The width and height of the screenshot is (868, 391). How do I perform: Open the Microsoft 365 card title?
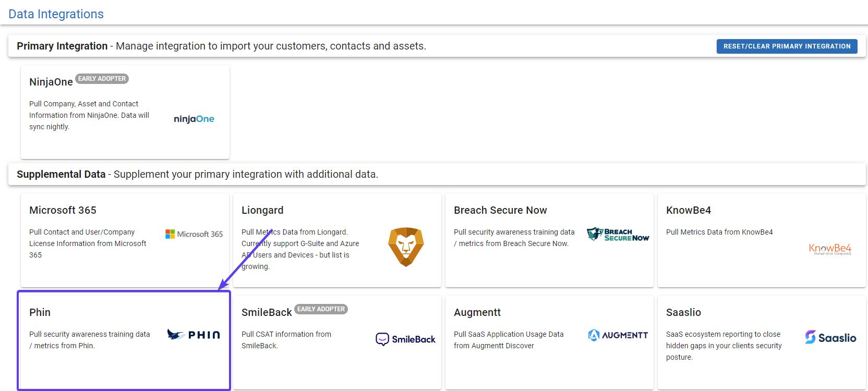tap(63, 210)
